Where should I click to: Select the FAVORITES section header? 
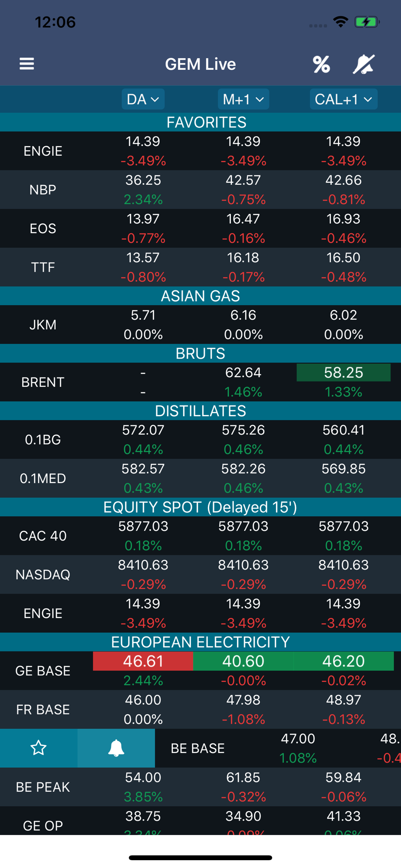click(206, 122)
